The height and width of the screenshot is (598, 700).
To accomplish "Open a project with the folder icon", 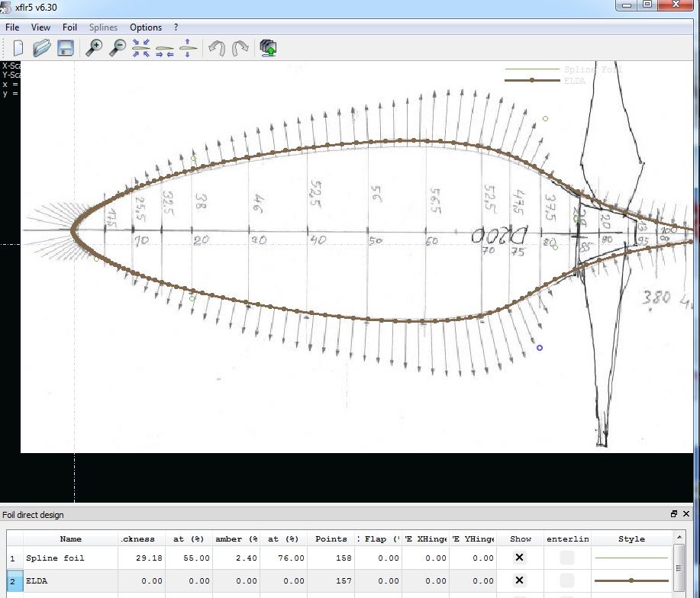I will point(41,48).
